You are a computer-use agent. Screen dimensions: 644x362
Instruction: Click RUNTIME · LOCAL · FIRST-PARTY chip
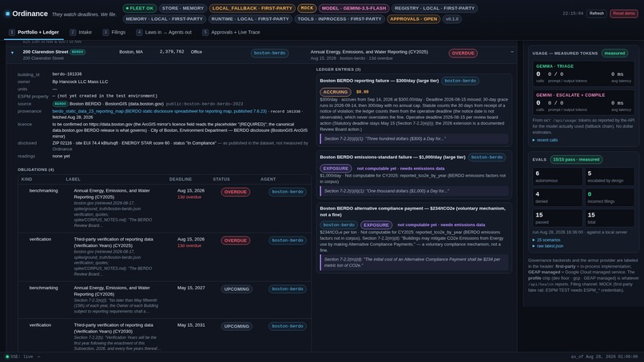250,19
